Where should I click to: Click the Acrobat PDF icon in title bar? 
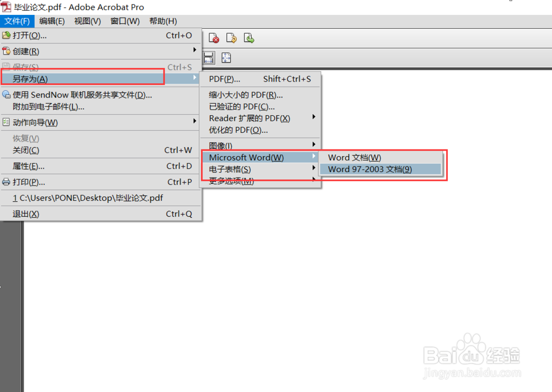click(6, 7)
